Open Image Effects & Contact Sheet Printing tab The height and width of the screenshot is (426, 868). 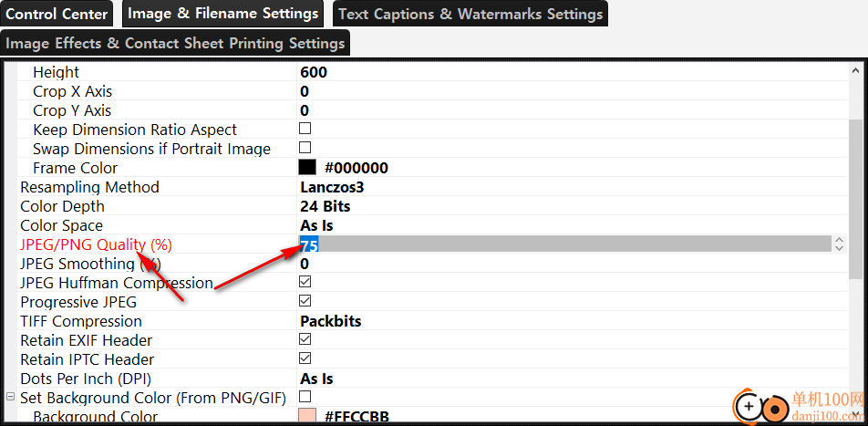(175, 43)
